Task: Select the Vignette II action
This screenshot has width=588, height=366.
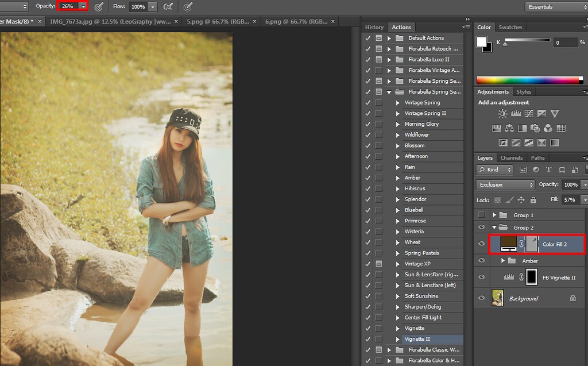Action: click(x=417, y=339)
